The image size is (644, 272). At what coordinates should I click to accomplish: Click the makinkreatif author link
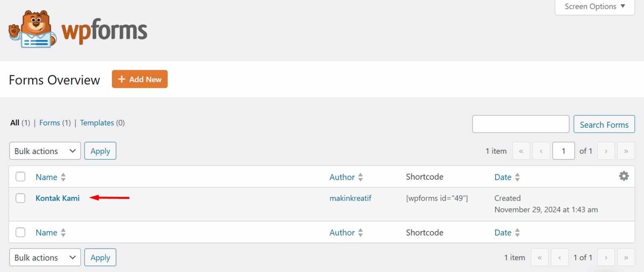tap(351, 198)
